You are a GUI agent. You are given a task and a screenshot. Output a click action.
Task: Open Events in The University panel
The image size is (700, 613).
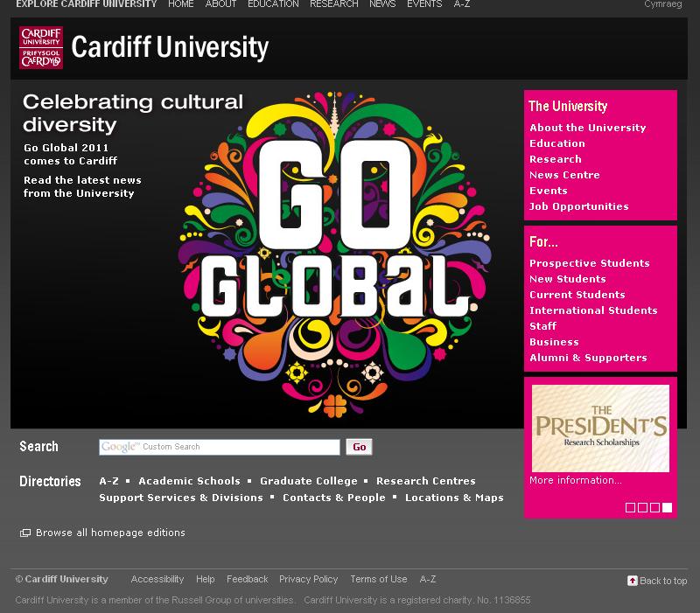[549, 191]
